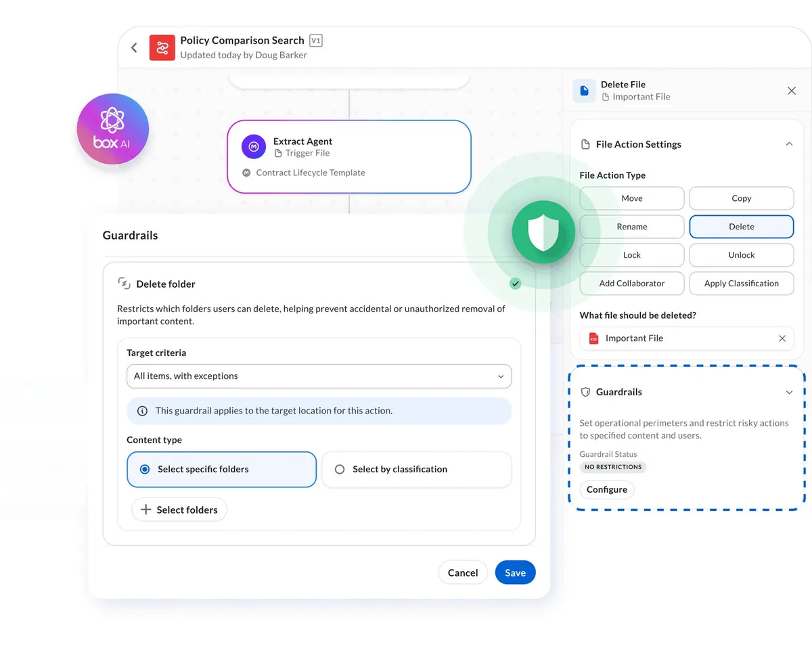Screen dimensions: 812x647
Task: Click the NO RESTRICTIONS status badge
Action: click(x=613, y=467)
